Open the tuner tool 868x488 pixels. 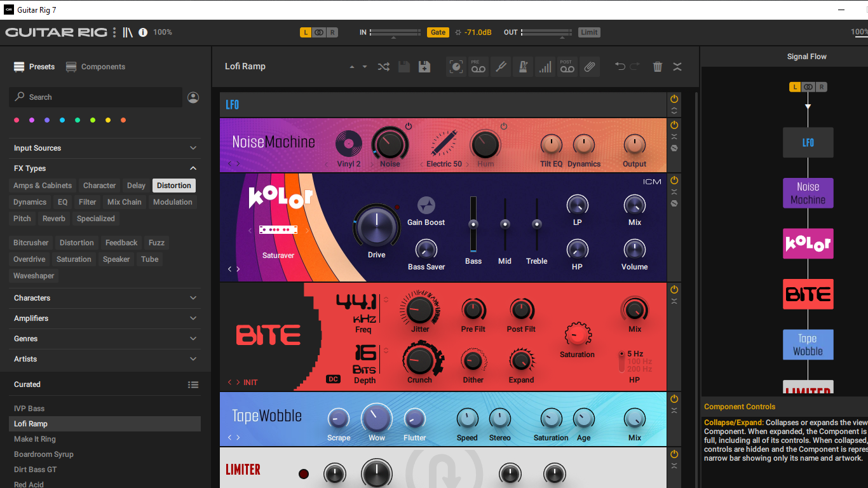[x=501, y=67]
